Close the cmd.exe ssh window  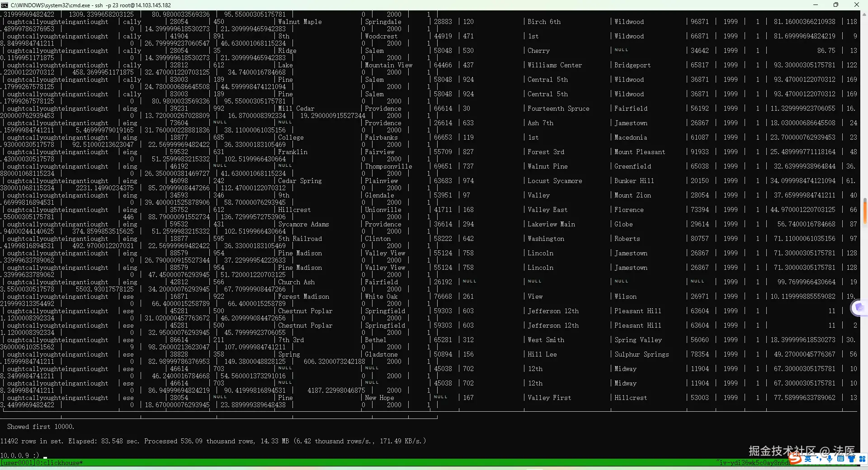(857, 5)
